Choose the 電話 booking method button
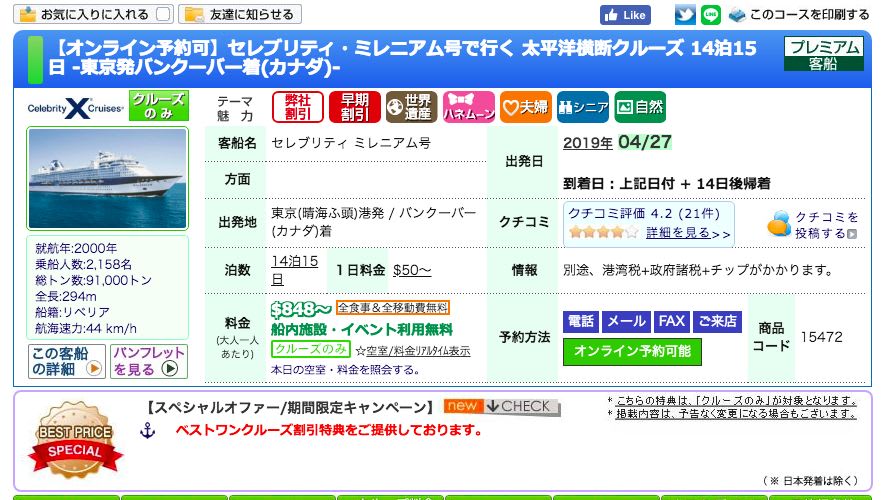Screen dimensions: 882x500 (581, 322)
